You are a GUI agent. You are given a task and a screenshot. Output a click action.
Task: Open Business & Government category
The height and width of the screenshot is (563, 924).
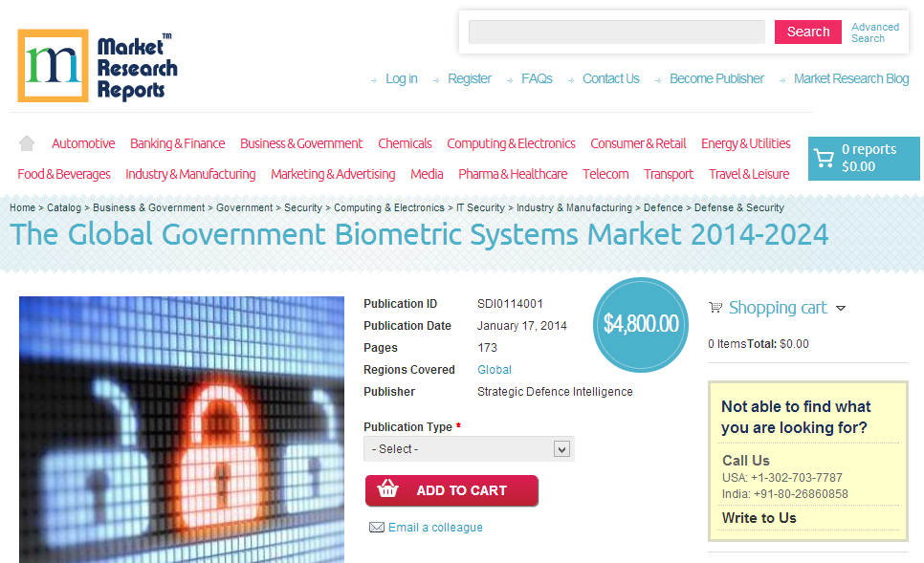click(301, 143)
